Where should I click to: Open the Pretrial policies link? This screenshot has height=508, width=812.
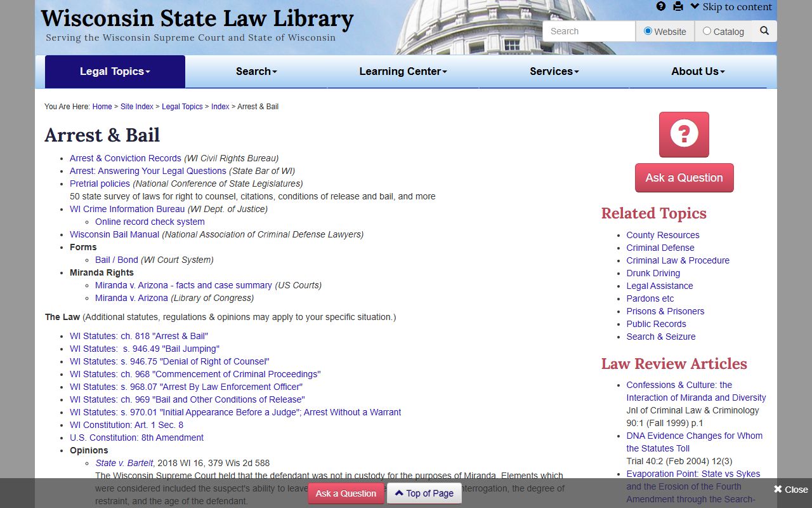pyautogui.click(x=100, y=184)
